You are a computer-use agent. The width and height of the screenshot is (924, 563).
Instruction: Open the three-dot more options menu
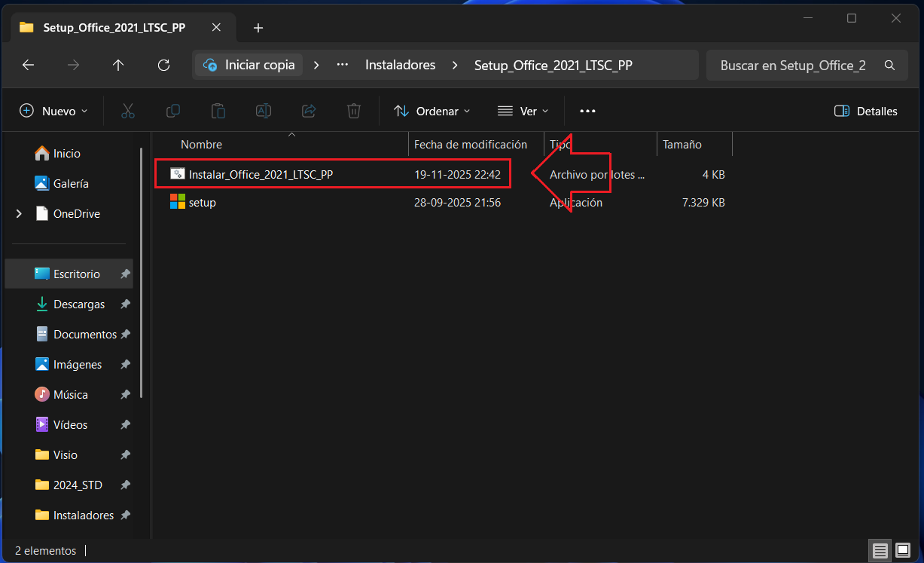tap(587, 111)
